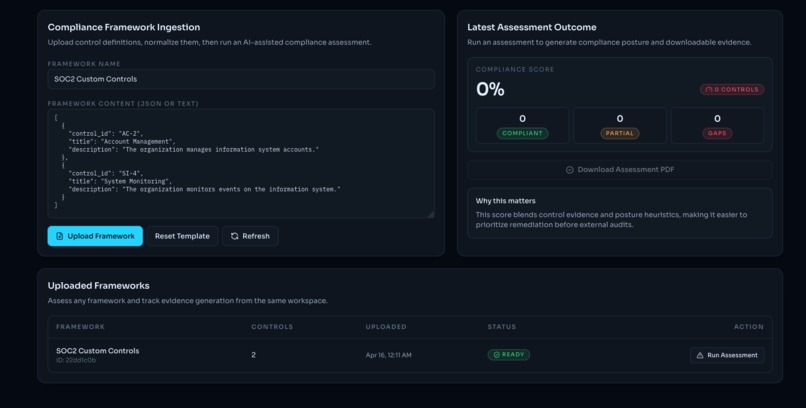This screenshot has width=806, height=408.
Task: Click the Uploaded Frameworks heading
Action: pos(99,286)
